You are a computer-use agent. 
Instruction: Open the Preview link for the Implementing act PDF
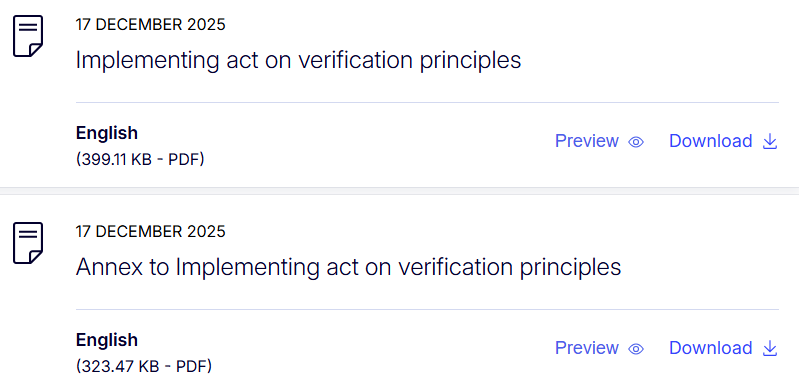[x=587, y=141]
